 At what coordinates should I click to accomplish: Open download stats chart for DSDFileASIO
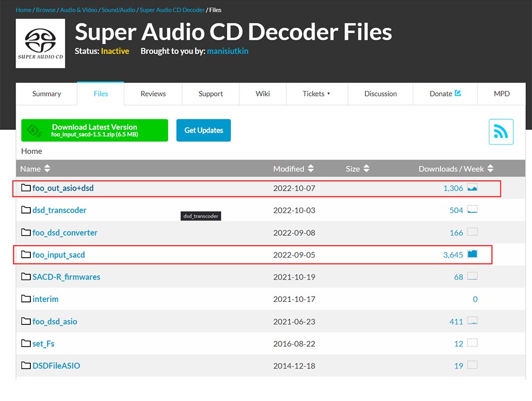(472, 365)
